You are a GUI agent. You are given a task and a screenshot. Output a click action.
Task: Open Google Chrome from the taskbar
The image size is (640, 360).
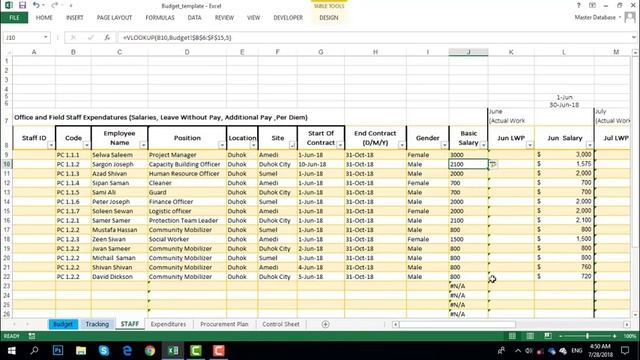pos(150,351)
